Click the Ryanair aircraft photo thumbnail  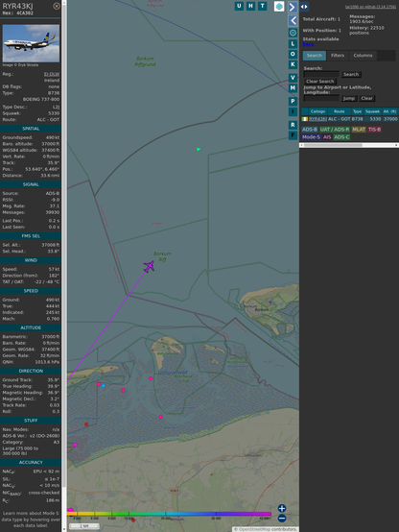click(x=31, y=43)
